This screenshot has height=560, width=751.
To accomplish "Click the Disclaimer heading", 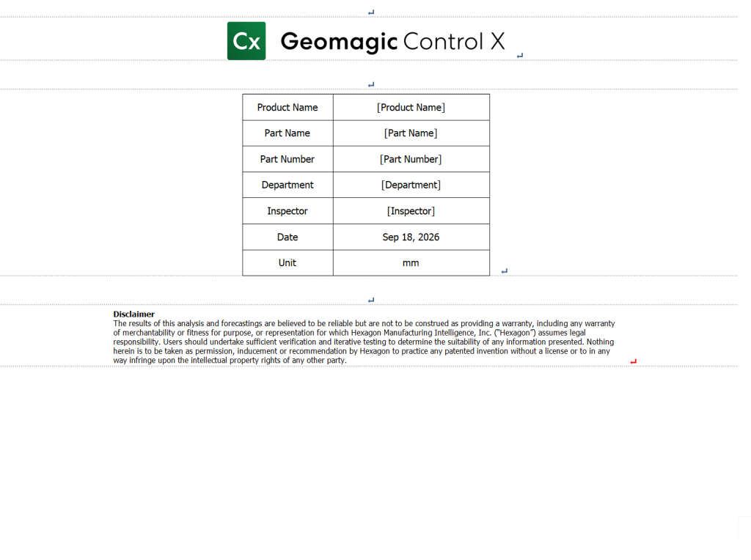I will coord(134,314).
